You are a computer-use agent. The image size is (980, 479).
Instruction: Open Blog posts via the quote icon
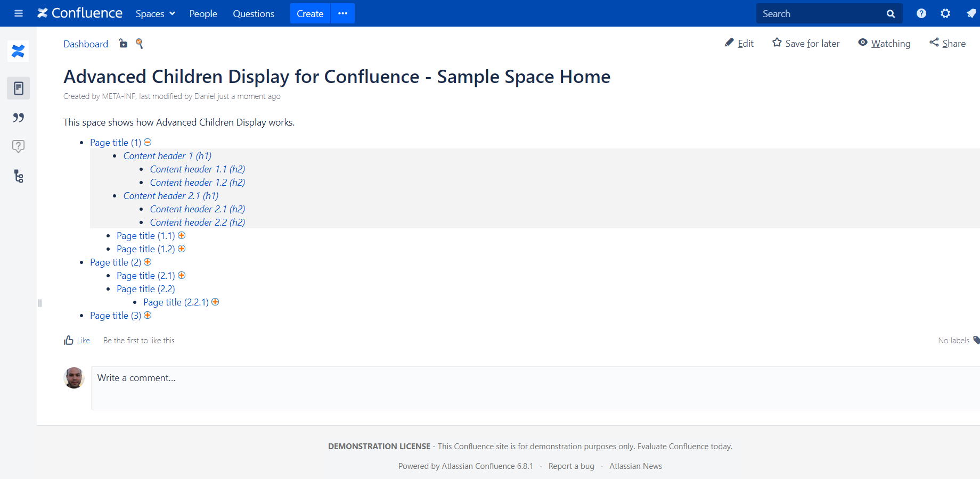(x=18, y=118)
